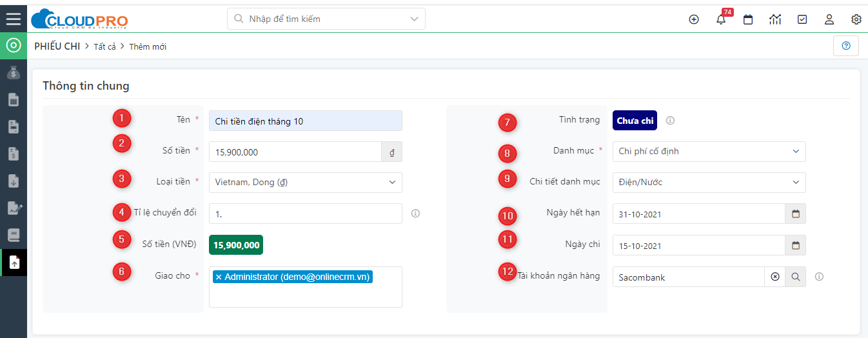The width and height of the screenshot is (868, 338).
Task: Open the hamburger menu icon
Action: coord(14,19)
